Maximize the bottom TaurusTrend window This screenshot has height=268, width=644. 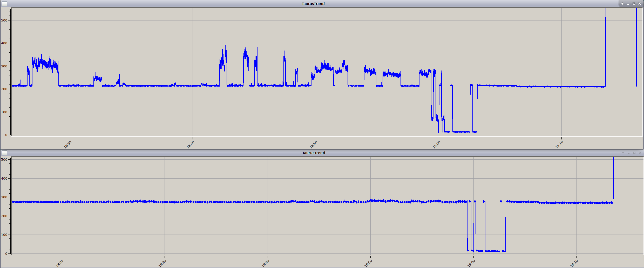coord(634,153)
